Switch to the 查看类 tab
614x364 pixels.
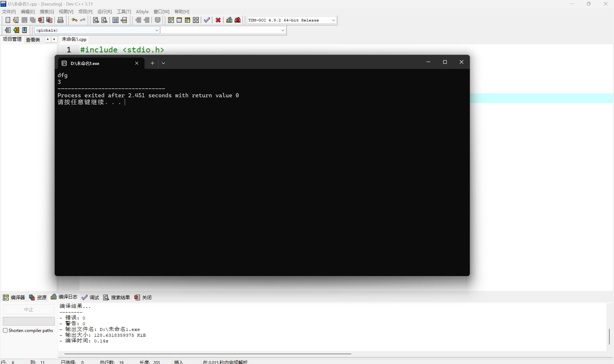click(x=33, y=40)
